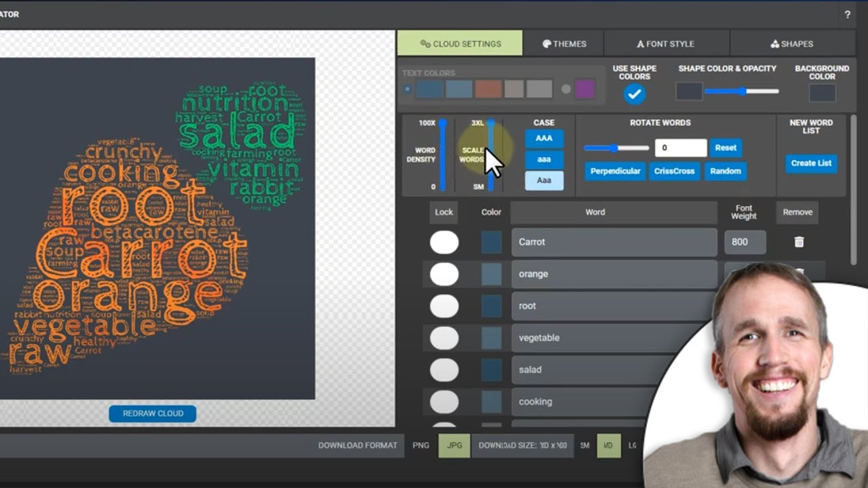The width and height of the screenshot is (868, 488).
Task: Click the Word column header
Action: [x=614, y=212]
